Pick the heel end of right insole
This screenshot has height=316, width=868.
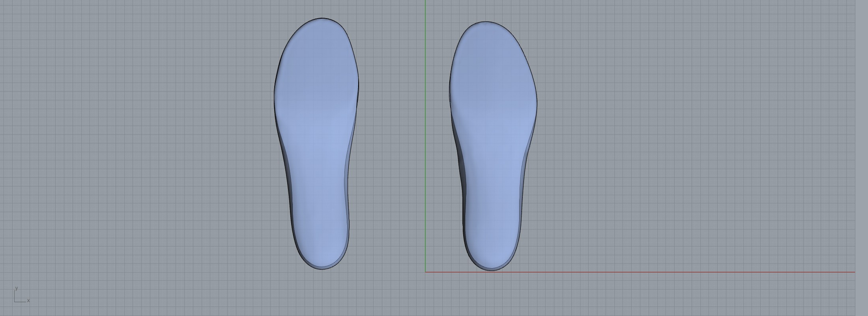491,270
